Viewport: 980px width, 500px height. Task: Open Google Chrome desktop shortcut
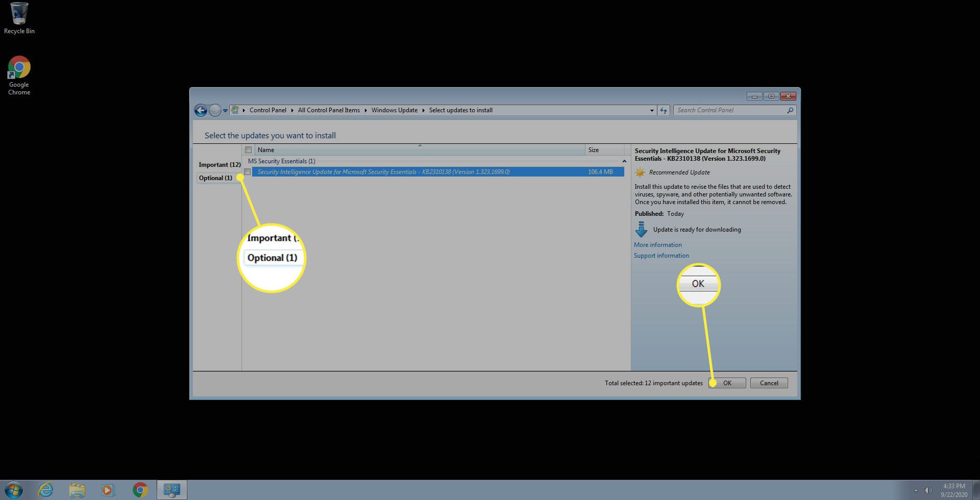tap(19, 75)
